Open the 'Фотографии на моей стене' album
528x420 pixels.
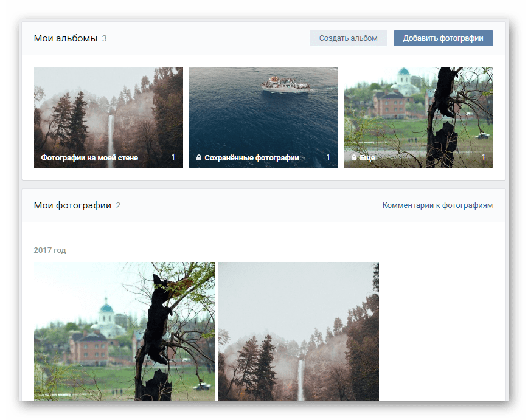(108, 117)
